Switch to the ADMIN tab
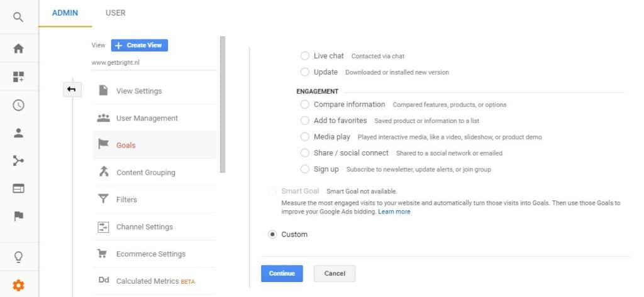The image size is (644, 297). [x=65, y=13]
